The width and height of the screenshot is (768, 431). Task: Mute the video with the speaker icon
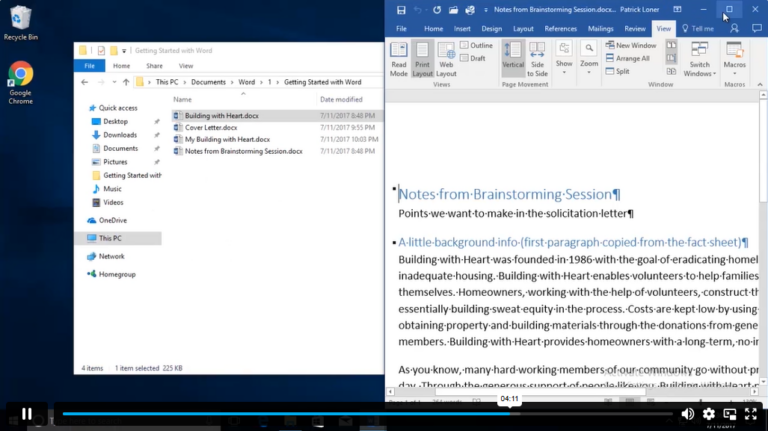tap(687, 414)
